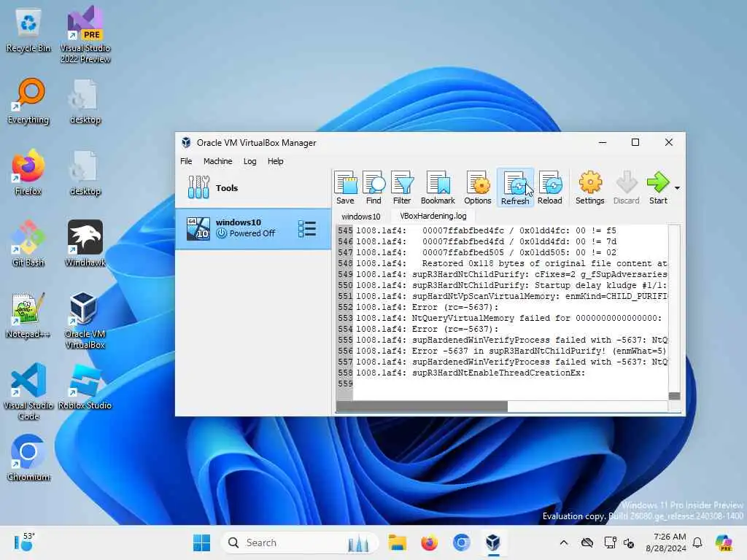Select the Notepad++ desktop shortcut
Viewport: 747px width, 560px height.
[28, 315]
